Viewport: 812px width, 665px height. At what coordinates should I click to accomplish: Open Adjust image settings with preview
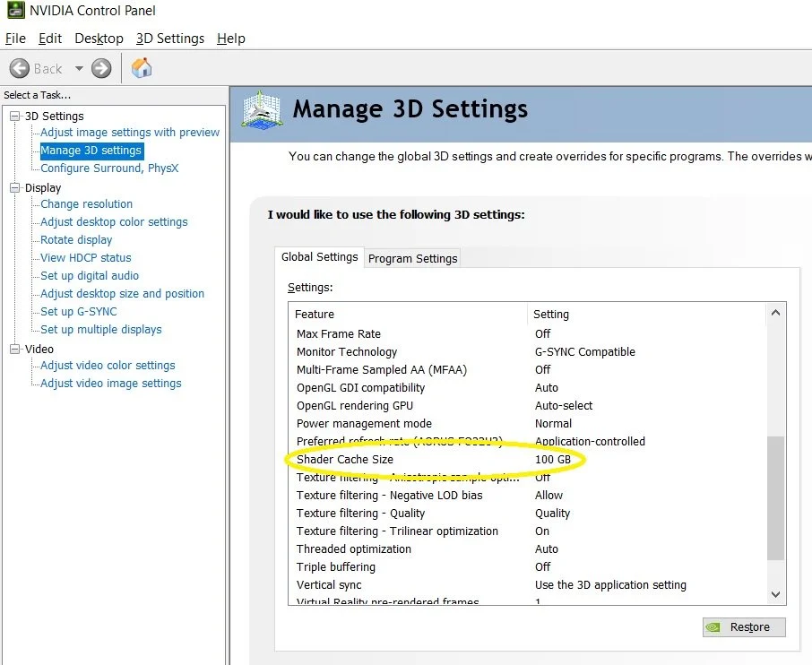(130, 133)
